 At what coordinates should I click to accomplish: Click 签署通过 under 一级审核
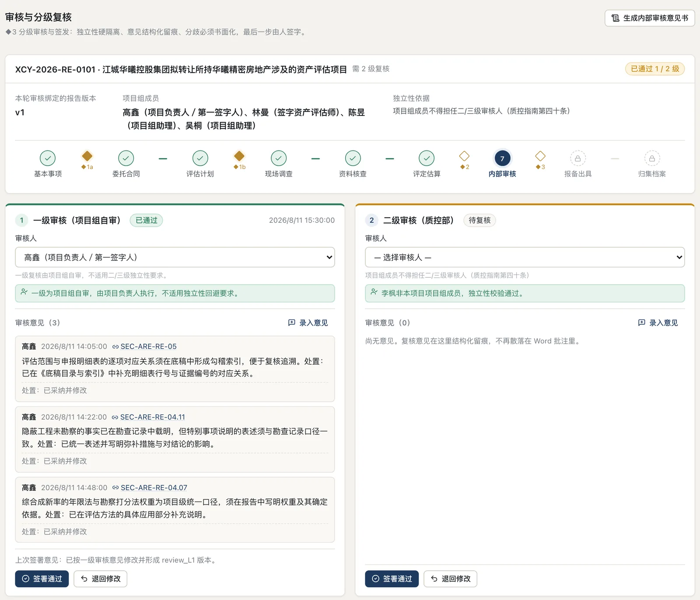[42, 579]
